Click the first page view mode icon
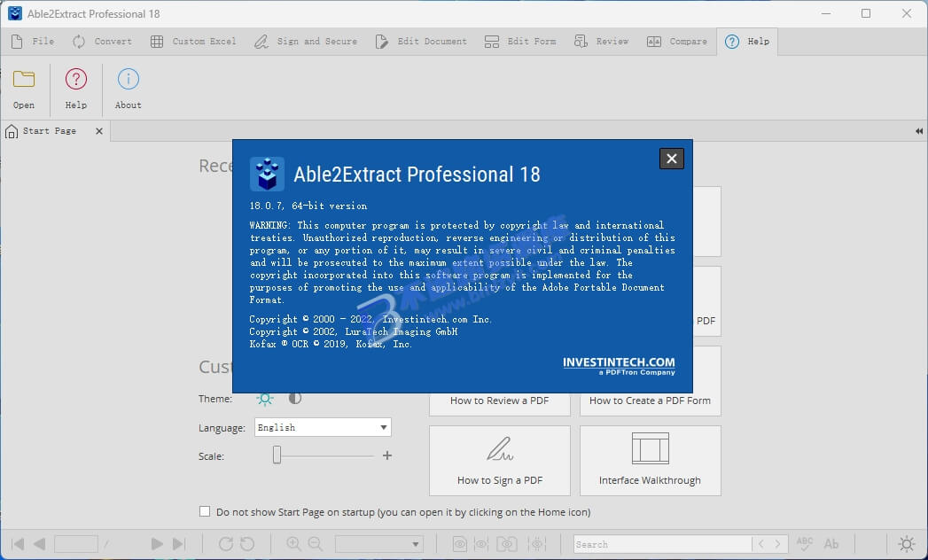The image size is (928, 560). coord(459,544)
